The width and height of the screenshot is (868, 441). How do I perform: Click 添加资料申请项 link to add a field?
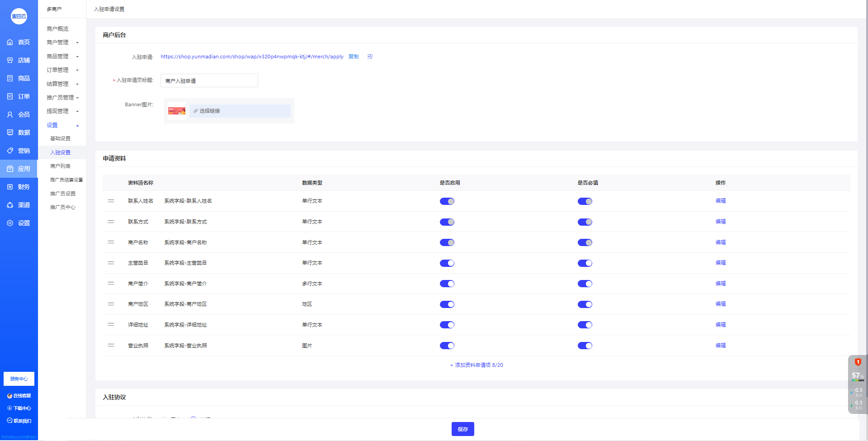tap(476, 365)
